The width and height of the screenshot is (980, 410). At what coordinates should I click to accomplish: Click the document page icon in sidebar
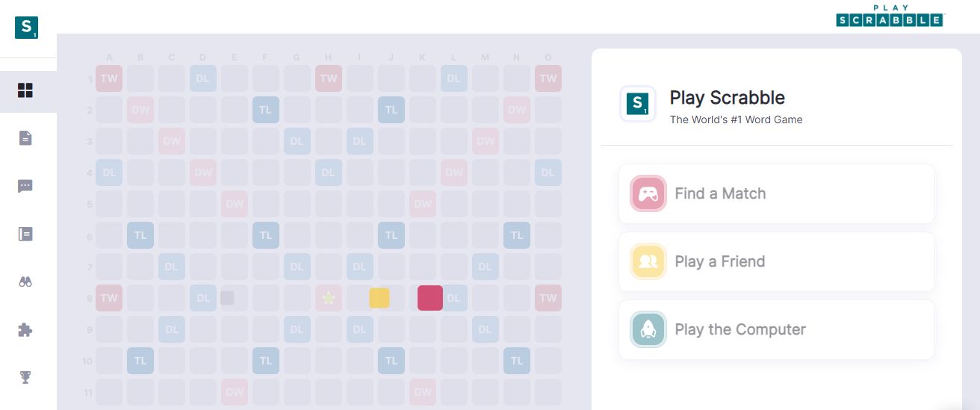(25, 138)
